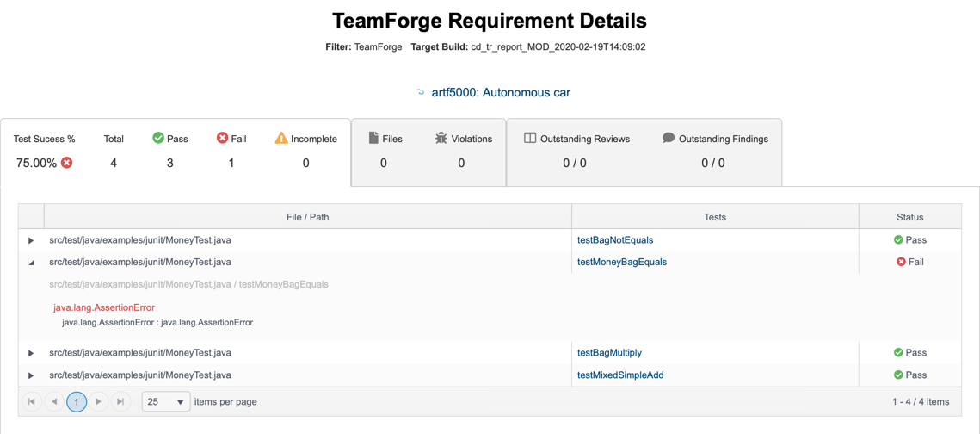The width and height of the screenshot is (980, 434).
Task: Expand the testBagNotEquals row
Action: (x=31, y=240)
